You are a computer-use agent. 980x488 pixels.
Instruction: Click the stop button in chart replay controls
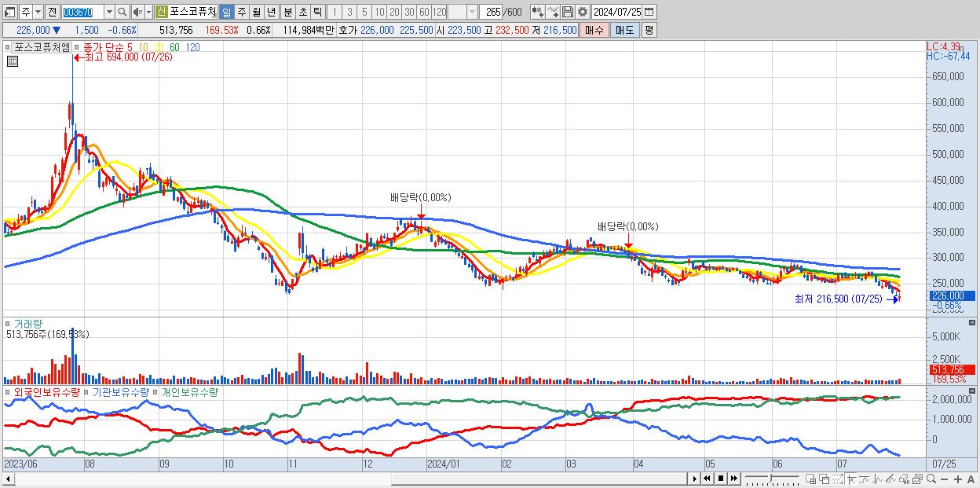tap(721, 479)
